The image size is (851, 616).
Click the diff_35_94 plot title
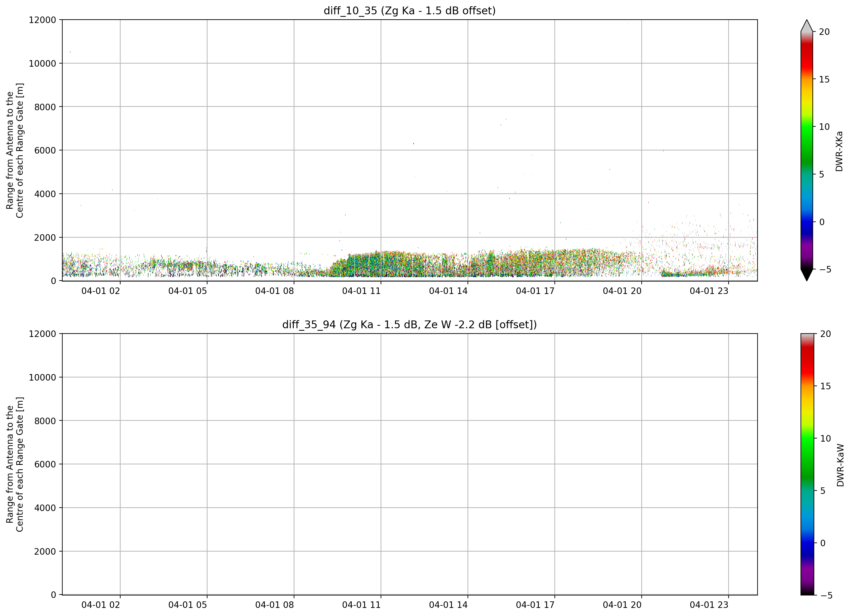(x=409, y=325)
